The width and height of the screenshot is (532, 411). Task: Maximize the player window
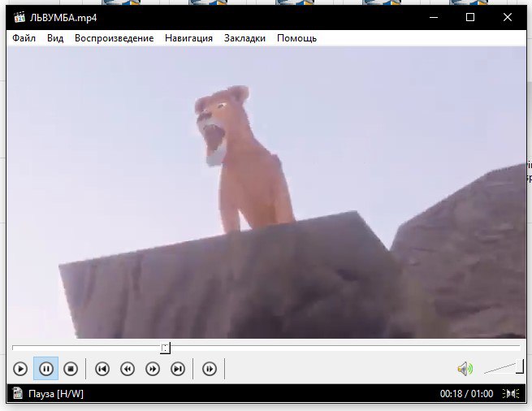[x=470, y=17]
